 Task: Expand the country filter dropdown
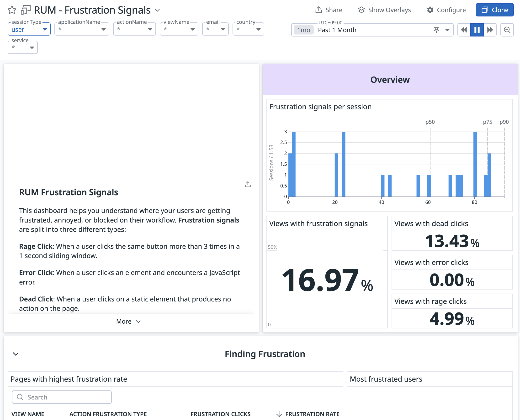(x=248, y=29)
